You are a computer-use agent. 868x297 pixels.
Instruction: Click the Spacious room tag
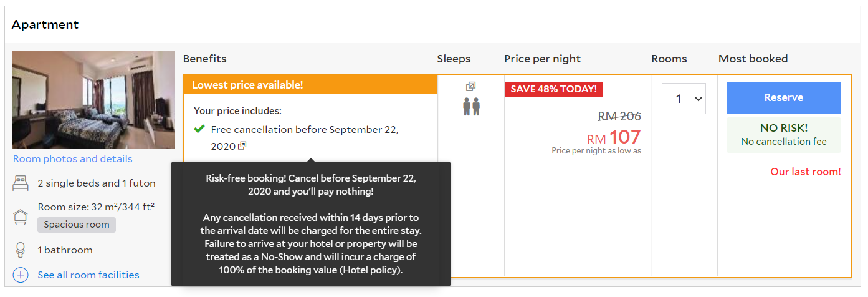pos(76,225)
